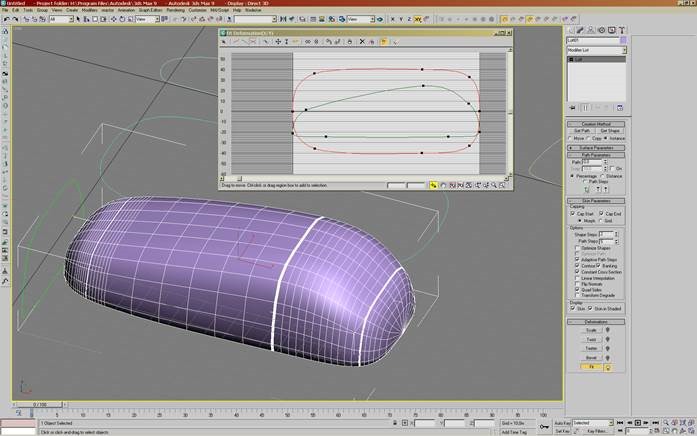Toggle the Scale deformation lightbulb icon
The image size is (697, 436).
610,331
